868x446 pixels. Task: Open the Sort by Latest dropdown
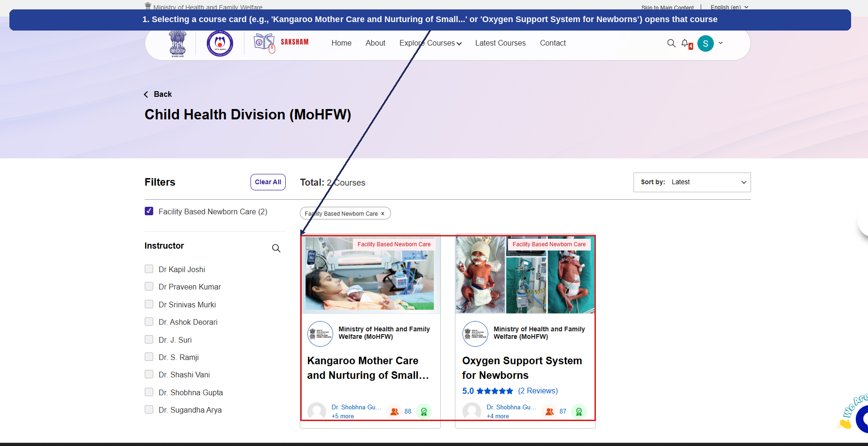(x=692, y=182)
